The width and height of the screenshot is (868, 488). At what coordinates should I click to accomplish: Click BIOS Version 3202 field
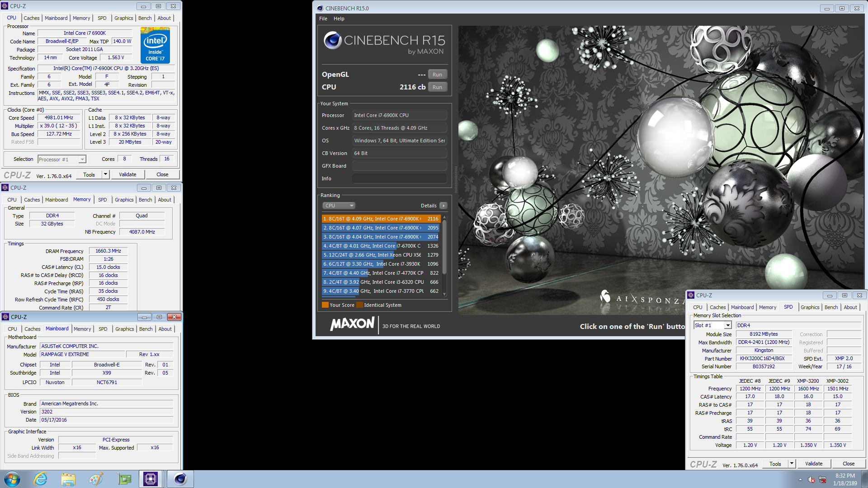coord(107,412)
